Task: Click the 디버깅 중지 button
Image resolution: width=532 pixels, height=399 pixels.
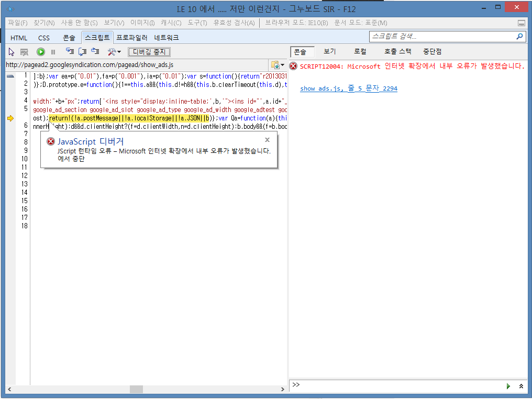Action: coord(149,52)
